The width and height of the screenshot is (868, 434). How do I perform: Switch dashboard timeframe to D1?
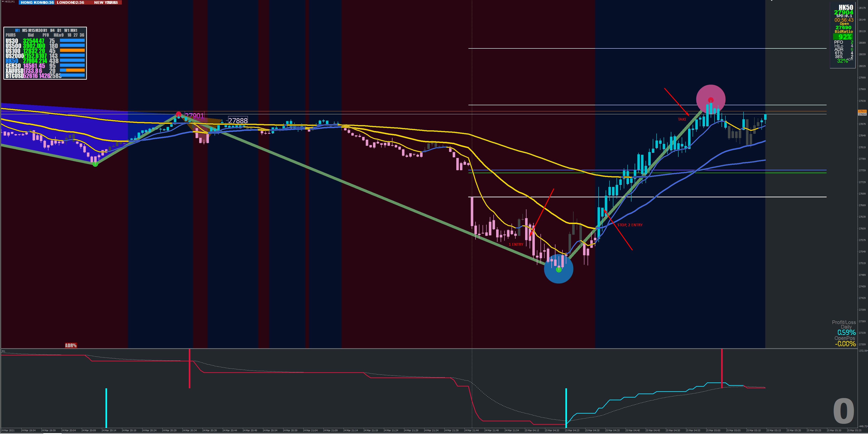[x=59, y=31]
